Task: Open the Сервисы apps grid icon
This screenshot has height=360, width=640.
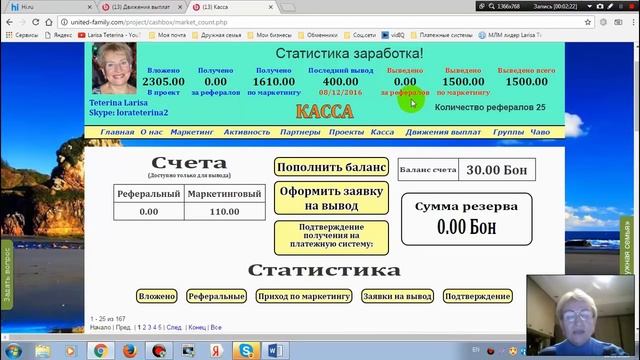Action: [9, 35]
